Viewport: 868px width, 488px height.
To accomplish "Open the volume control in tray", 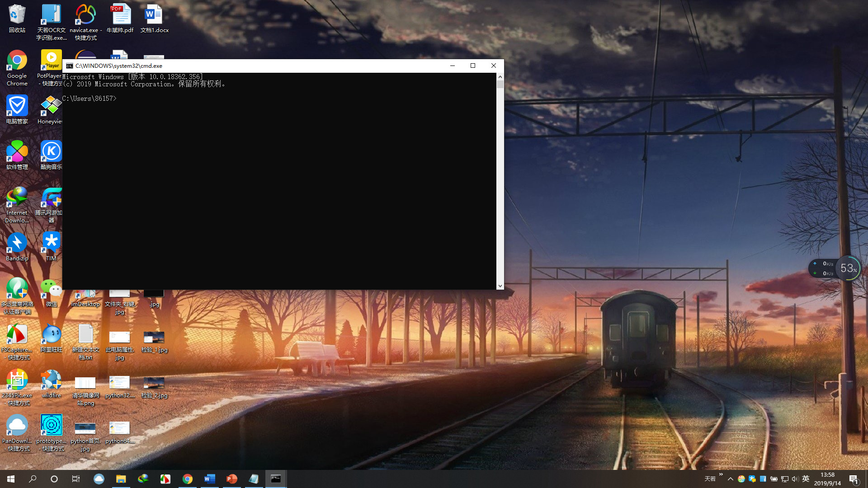I will pyautogui.click(x=795, y=479).
